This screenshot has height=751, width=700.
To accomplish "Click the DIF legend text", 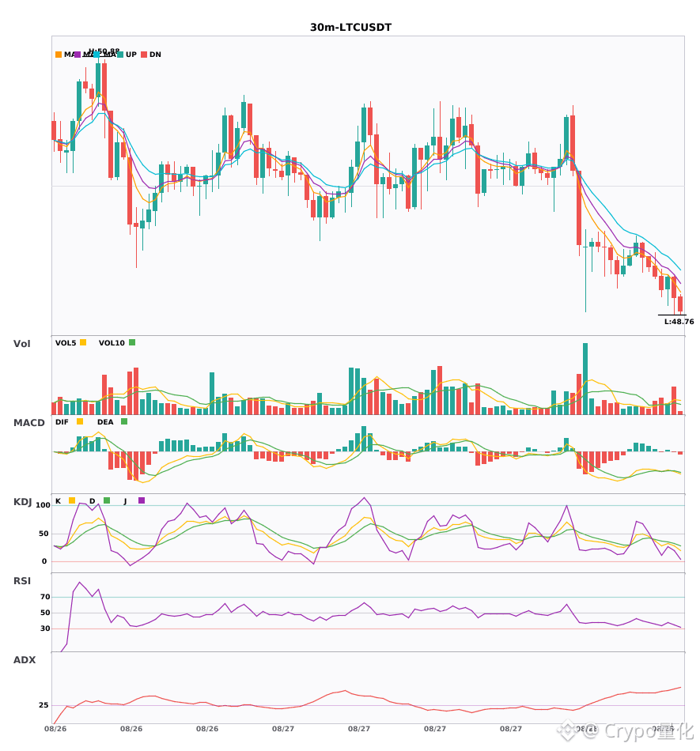I will pyautogui.click(x=62, y=422).
